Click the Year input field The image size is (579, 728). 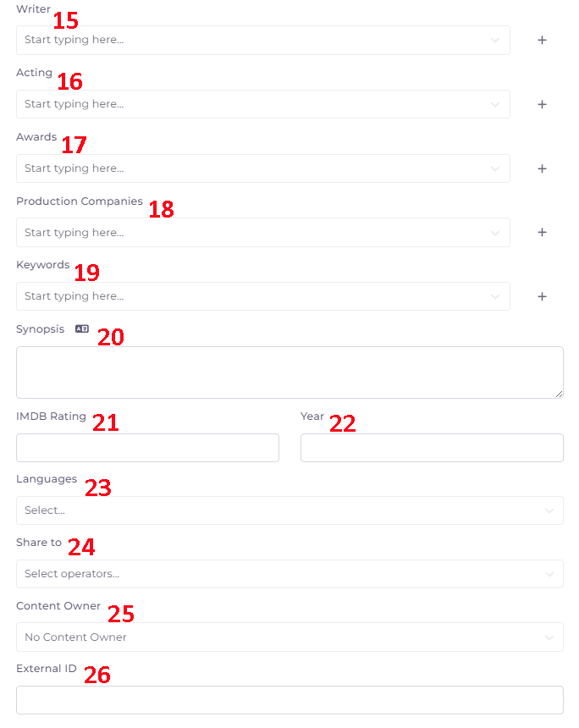pos(432,448)
